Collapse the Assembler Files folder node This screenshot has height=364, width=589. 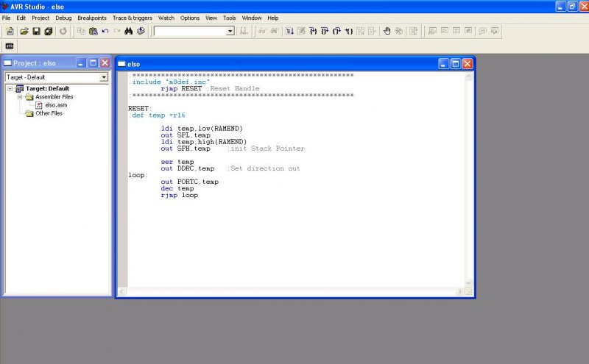[20, 97]
